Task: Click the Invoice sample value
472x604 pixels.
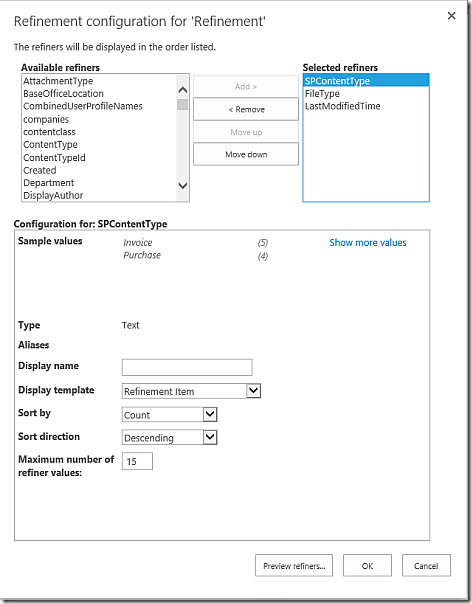Action: [x=138, y=243]
